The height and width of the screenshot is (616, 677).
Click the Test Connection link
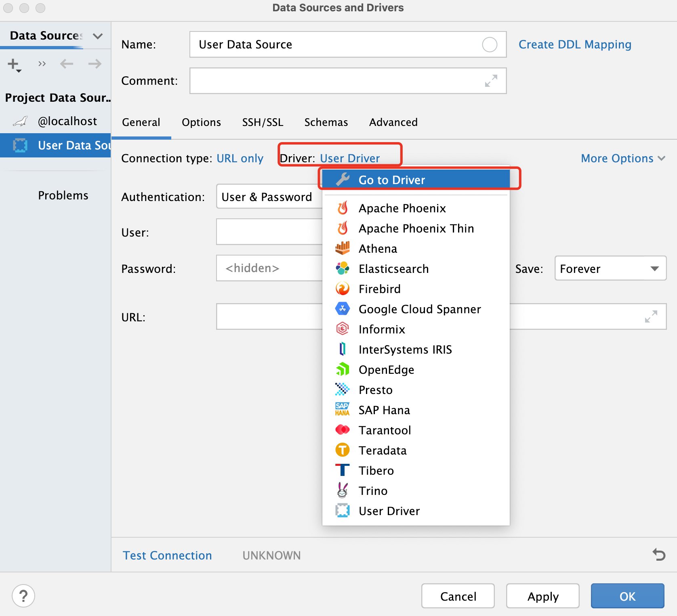pyautogui.click(x=167, y=555)
